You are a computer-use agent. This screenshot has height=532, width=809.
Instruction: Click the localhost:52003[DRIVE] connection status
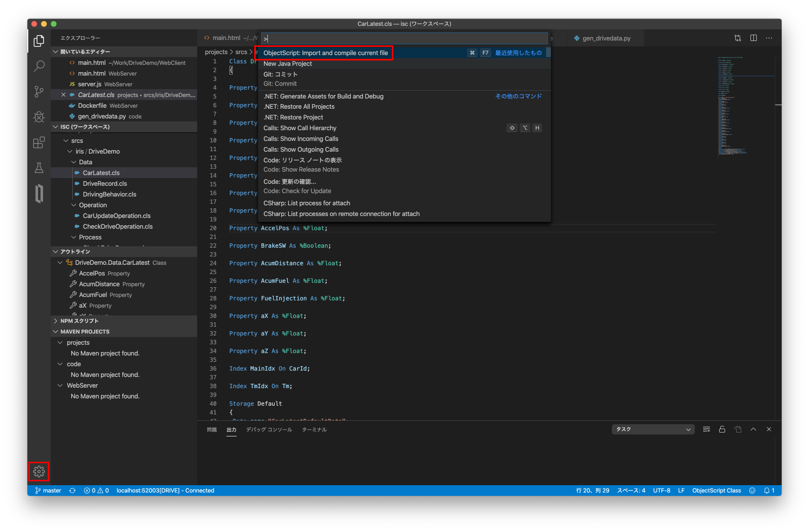click(x=165, y=491)
